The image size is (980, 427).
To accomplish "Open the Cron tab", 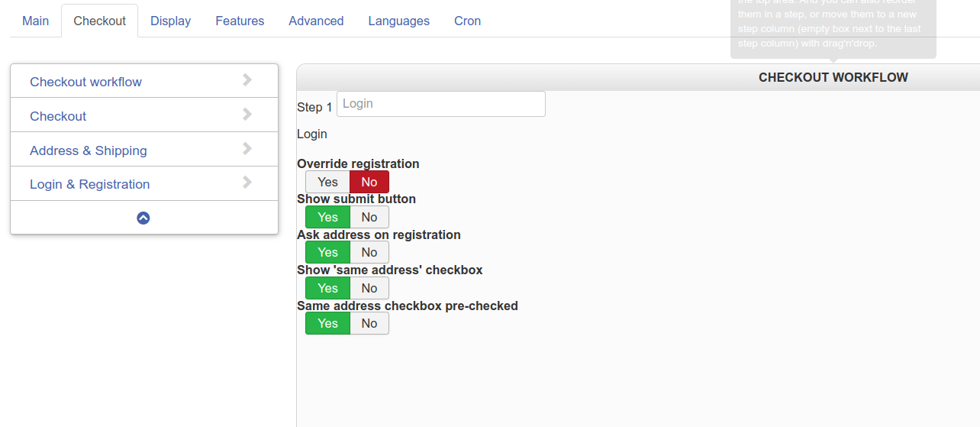I will 467,21.
